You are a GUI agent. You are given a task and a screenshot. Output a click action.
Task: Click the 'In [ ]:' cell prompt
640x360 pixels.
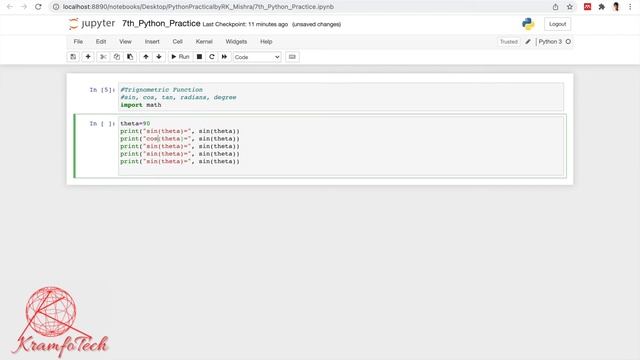point(102,123)
